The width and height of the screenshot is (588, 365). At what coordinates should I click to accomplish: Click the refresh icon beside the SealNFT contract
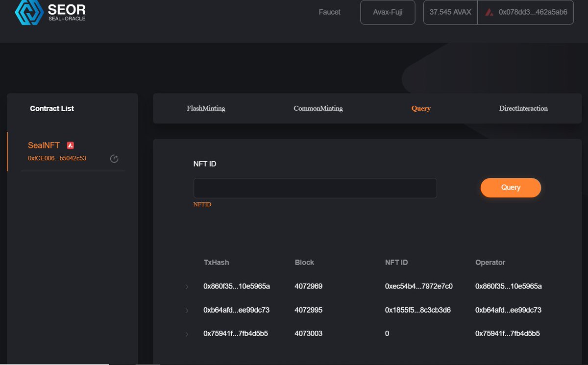pyautogui.click(x=114, y=158)
